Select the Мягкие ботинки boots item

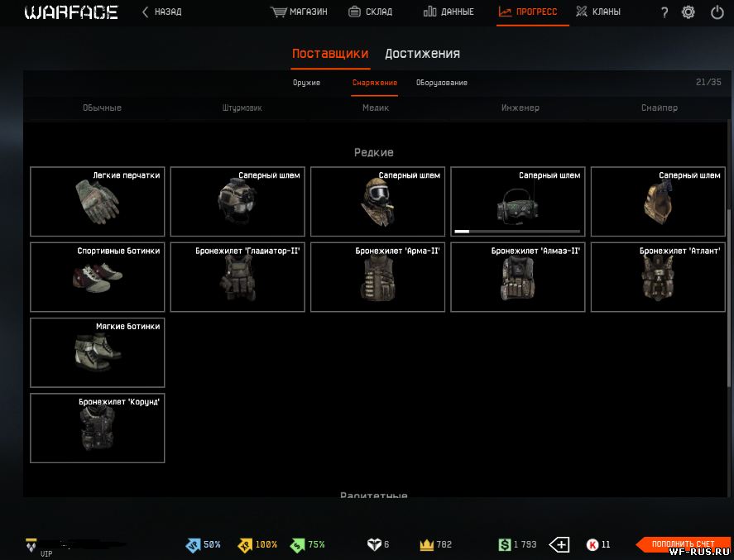pyautogui.click(x=98, y=352)
